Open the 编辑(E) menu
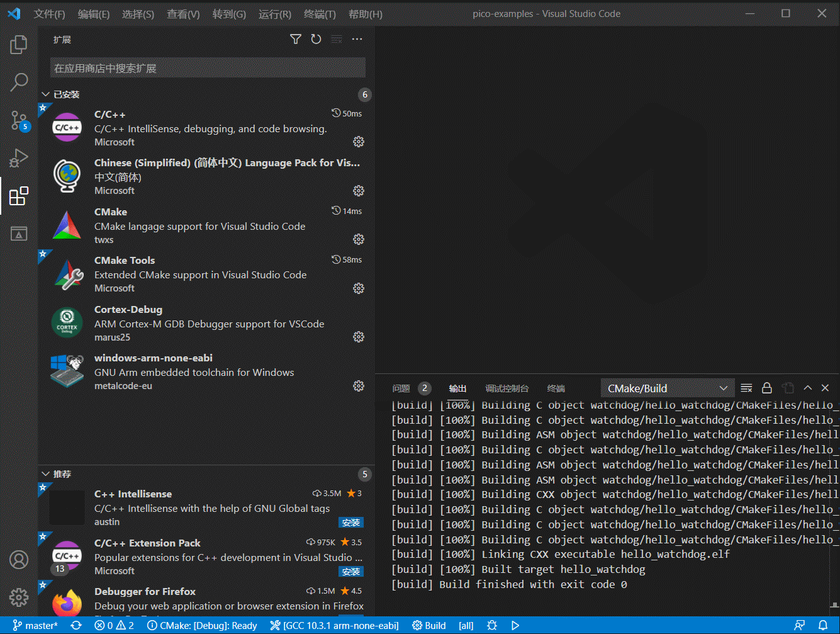840x634 pixels. coord(93,14)
